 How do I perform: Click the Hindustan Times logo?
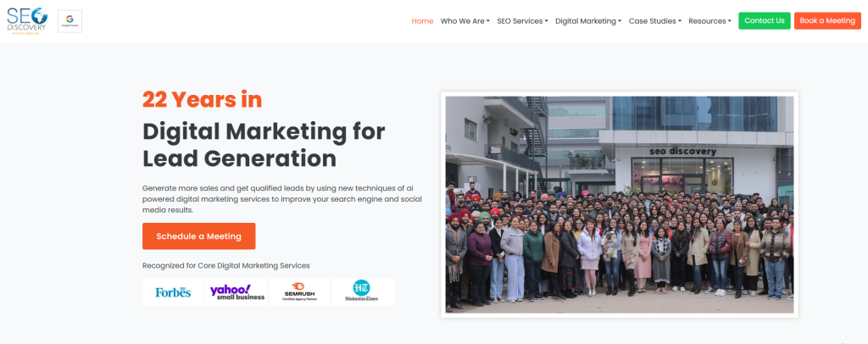363,292
